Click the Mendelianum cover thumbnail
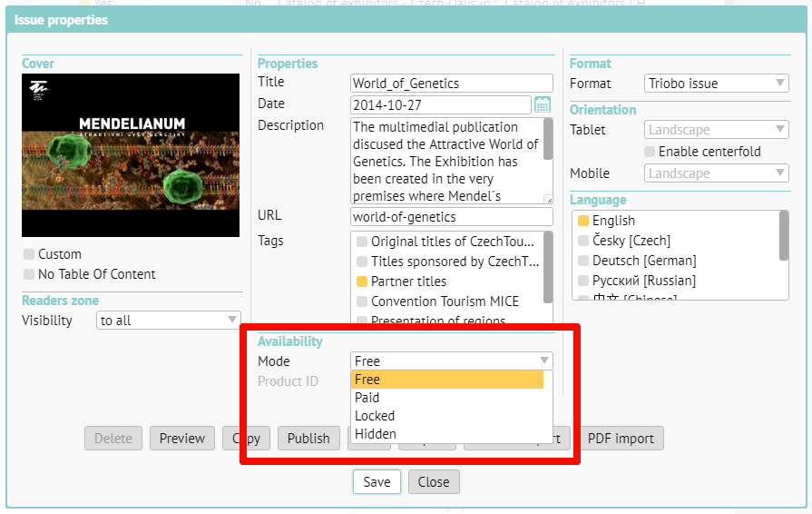This screenshot has width=812, height=514. click(x=131, y=155)
